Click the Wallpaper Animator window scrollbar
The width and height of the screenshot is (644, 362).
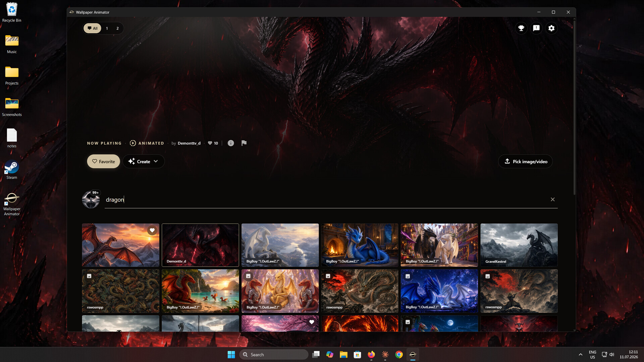click(574, 107)
